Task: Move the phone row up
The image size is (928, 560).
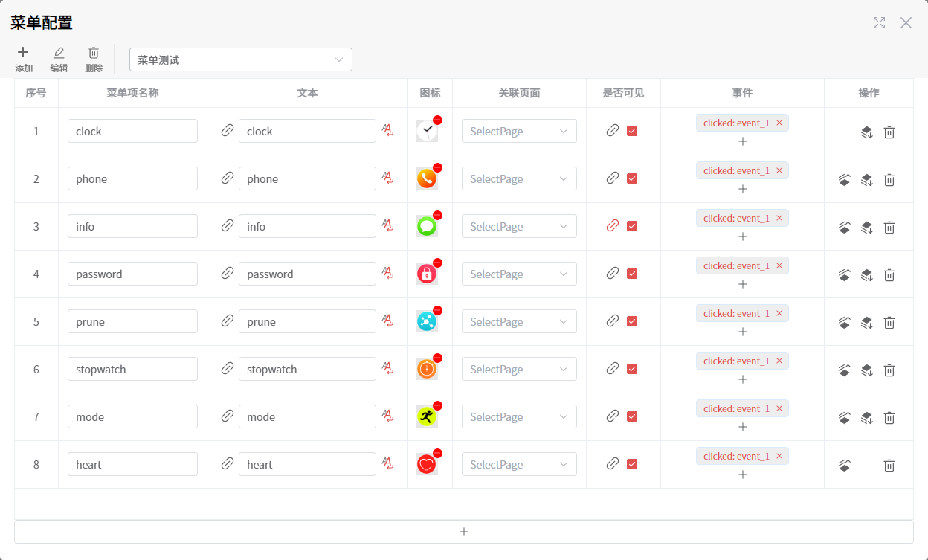Action: (x=844, y=180)
